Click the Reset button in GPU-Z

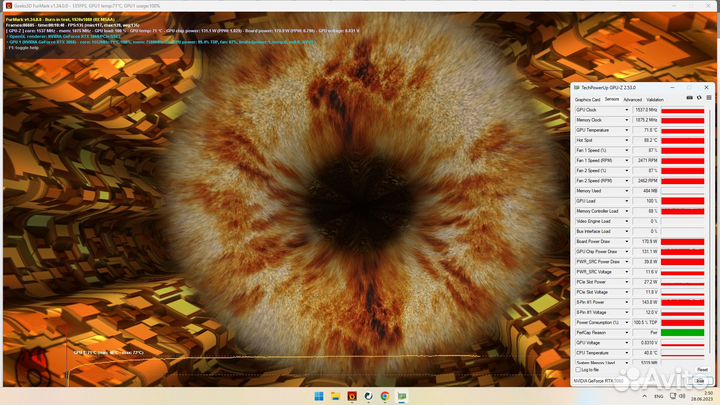point(702,369)
